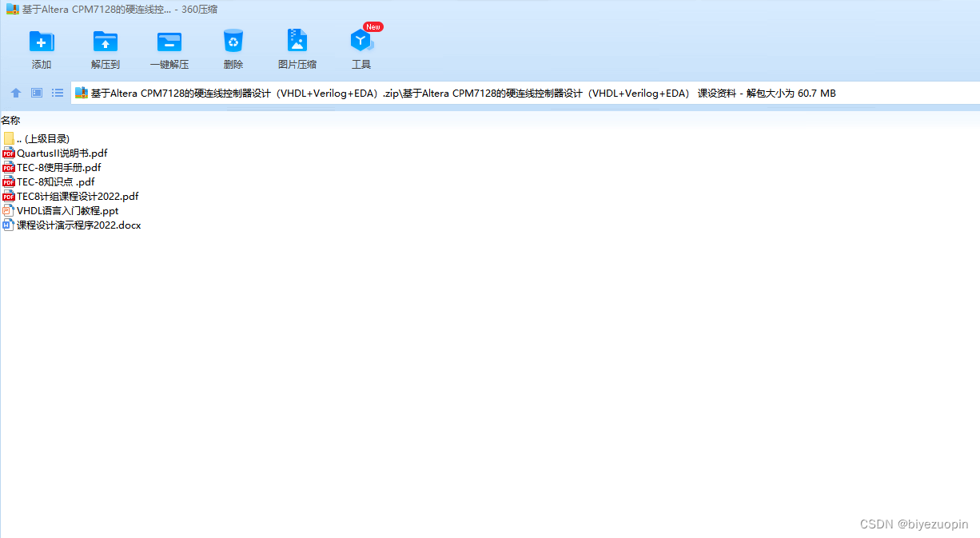The width and height of the screenshot is (980, 538).
Task: Click the PDF icon of TEC-8知识点 .pdf
Action: 9,181
